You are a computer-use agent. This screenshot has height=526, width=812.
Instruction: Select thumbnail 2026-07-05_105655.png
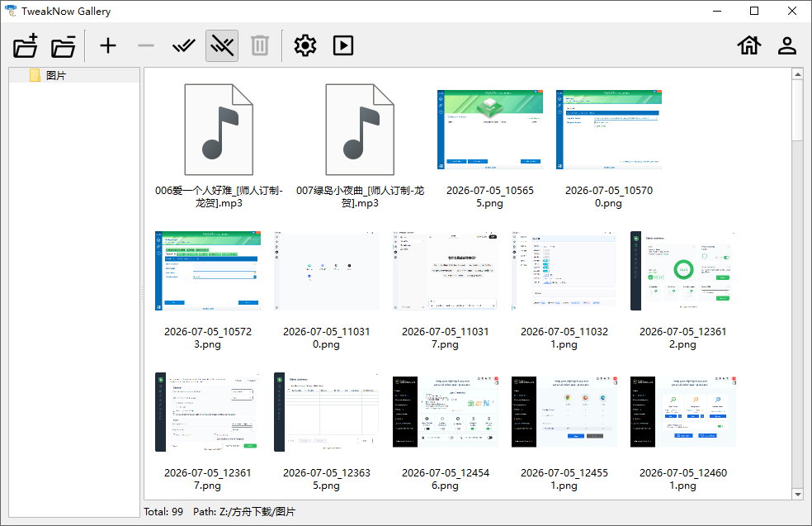coord(490,130)
